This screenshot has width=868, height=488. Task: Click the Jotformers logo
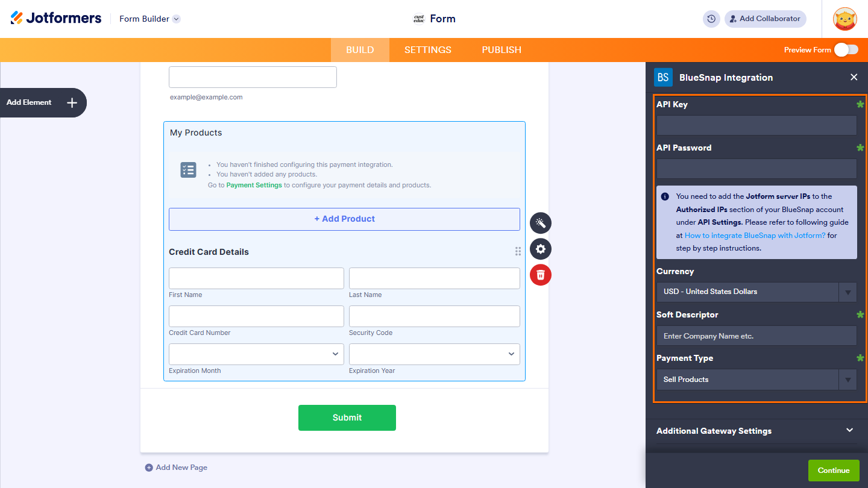pyautogui.click(x=55, y=17)
